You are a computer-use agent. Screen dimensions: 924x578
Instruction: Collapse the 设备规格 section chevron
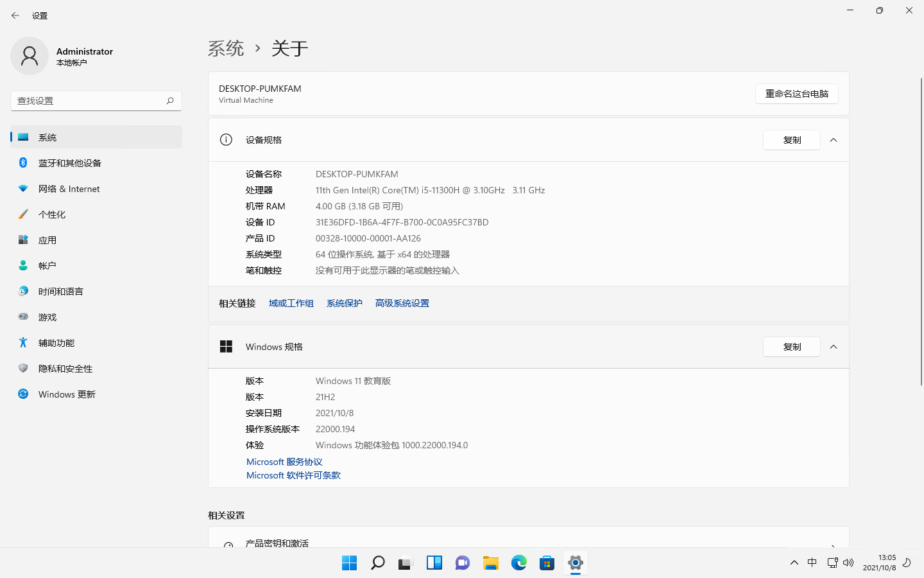(x=834, y=140)
